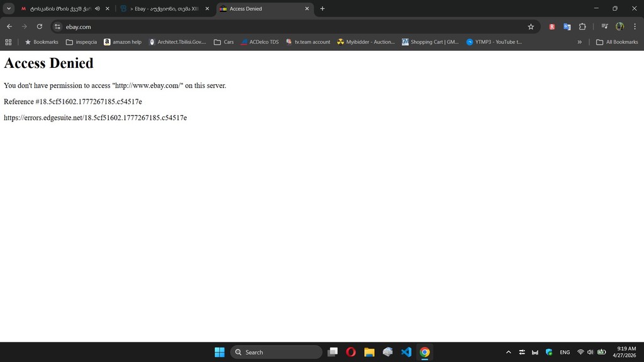Open File Explorer from taskbar
644x362 pixels.
tap(369, 352)
